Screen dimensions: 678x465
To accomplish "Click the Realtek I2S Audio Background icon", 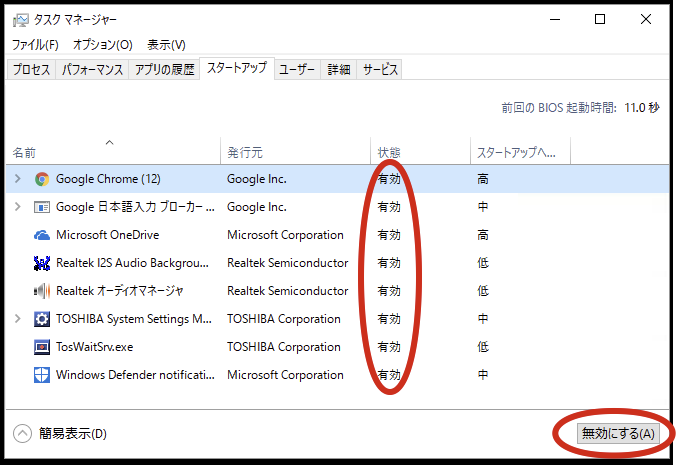I will click(42, 263).
